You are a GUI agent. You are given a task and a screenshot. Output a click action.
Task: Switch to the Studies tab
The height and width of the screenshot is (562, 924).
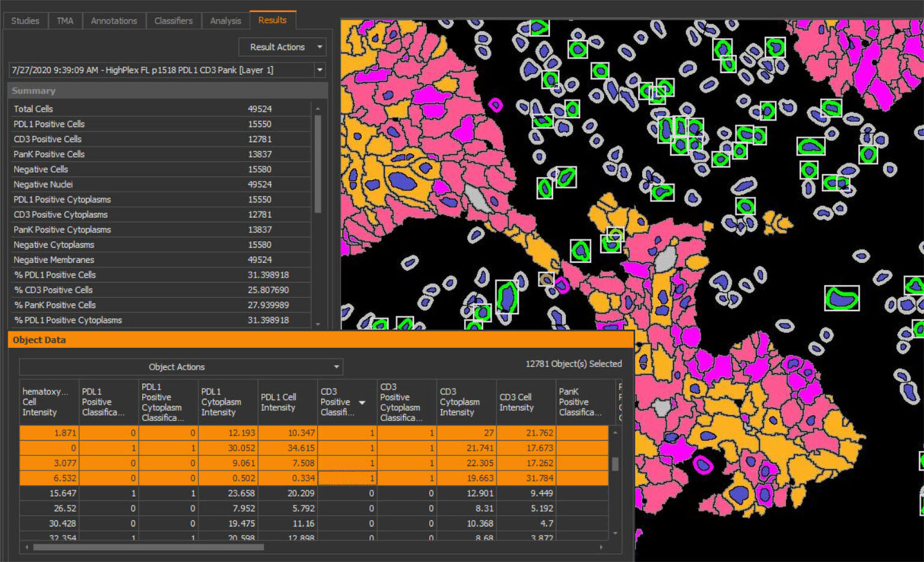coord(25,20)
